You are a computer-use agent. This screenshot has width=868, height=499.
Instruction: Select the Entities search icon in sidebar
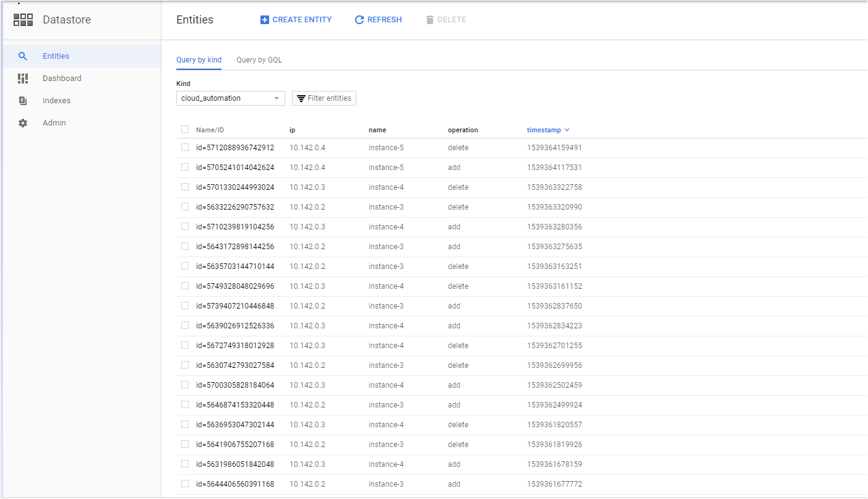(x=23, y=56)
